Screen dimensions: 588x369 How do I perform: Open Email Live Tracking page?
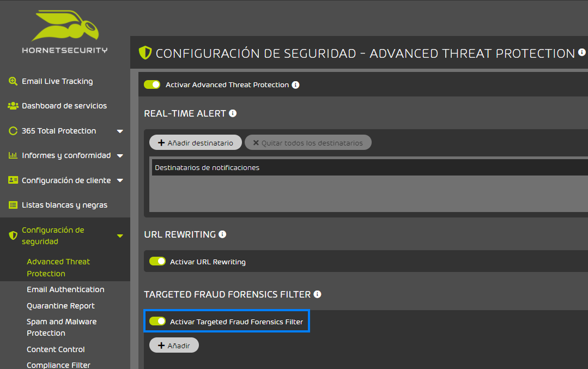point(57,81)
